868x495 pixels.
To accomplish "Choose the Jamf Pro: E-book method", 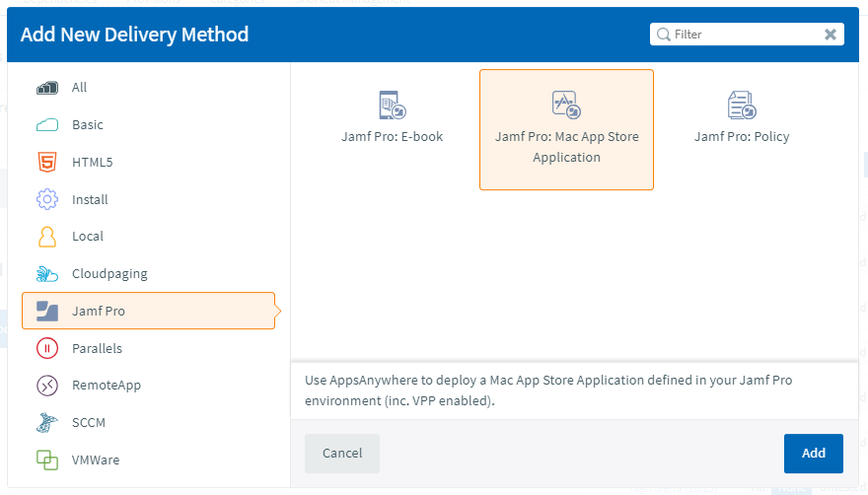I will point(392,118).
